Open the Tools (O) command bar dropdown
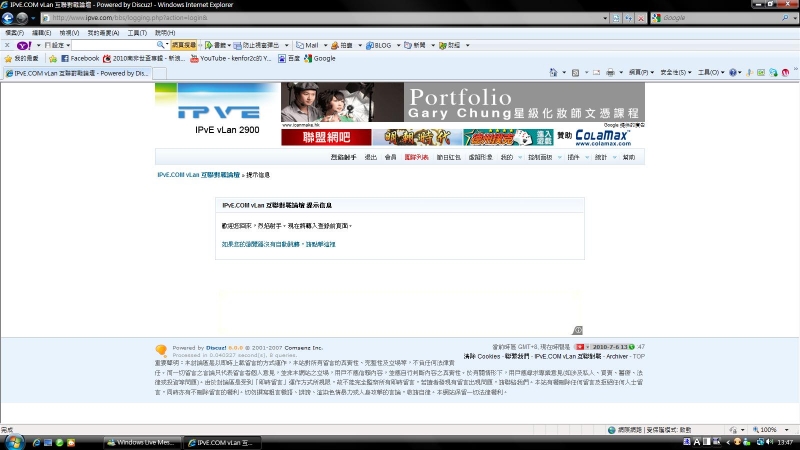Image resolution: width=800 pixels, height=450 pixels. point(711,72)
